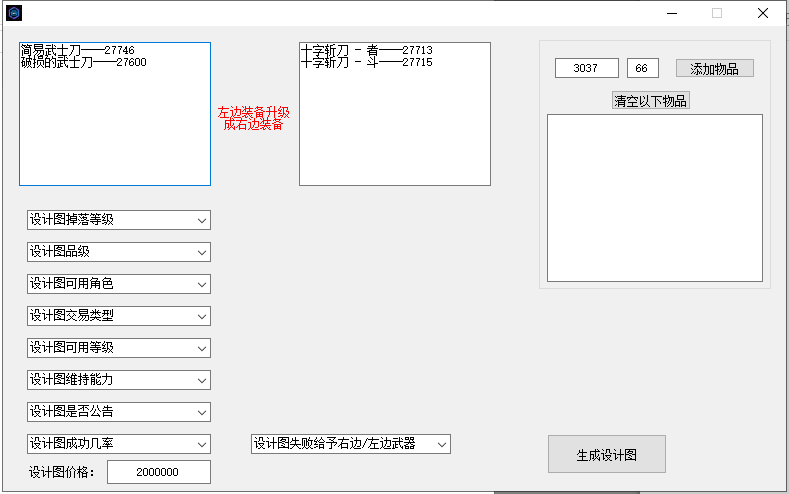The height and width of the screenshot is (494, 789).
Task: Select 十字斩刀 - 斗 in right list
Action: 366,62
